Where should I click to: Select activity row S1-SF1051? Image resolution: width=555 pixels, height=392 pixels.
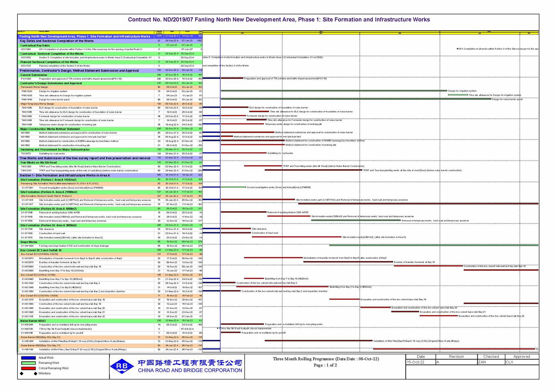pyautogui.click(x=110, y=188)
